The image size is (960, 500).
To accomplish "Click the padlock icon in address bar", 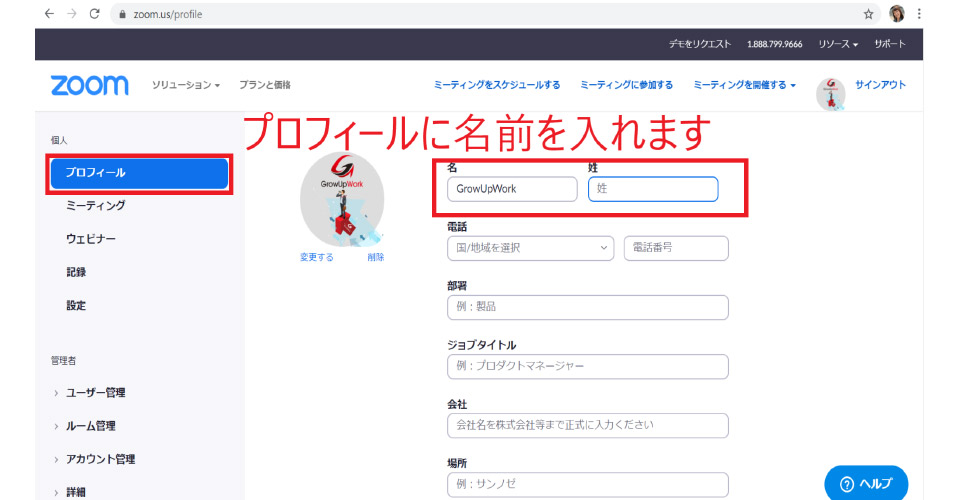I will pos(122,14).
